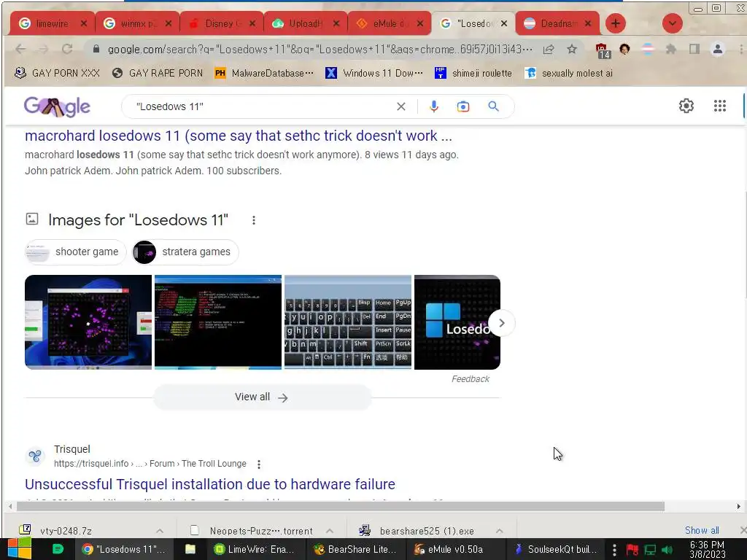Expand options for Neopets torrent download
Image resolution: width=747 pixels, height=560 pixels.
(329, 531)
